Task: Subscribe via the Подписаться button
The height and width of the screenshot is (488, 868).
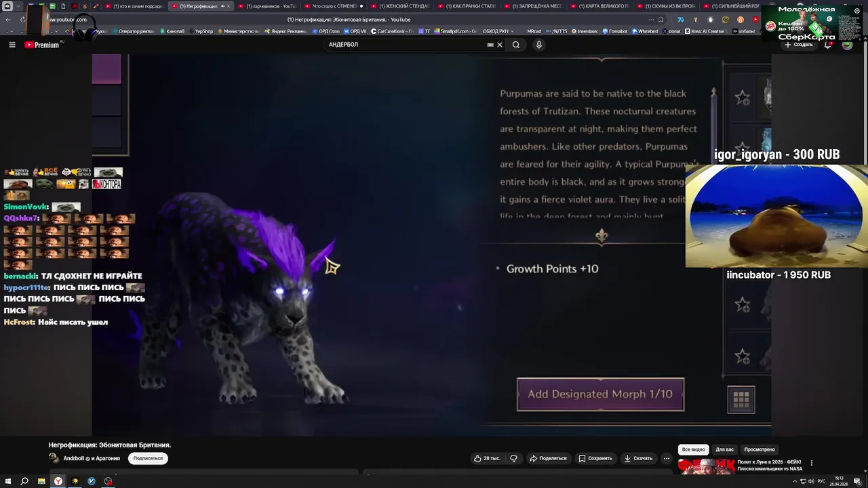Action: point(148,458)
